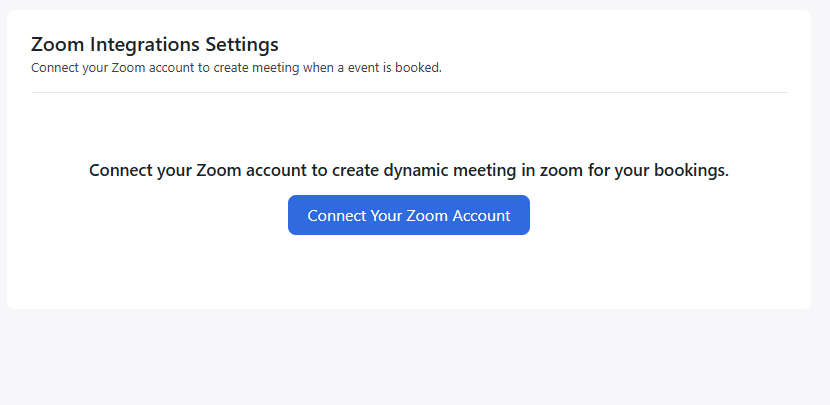Viewport: 830px width, 405px height.
Task: Click the word "meeting" in the subtitle line
Action: click(269, 68)
